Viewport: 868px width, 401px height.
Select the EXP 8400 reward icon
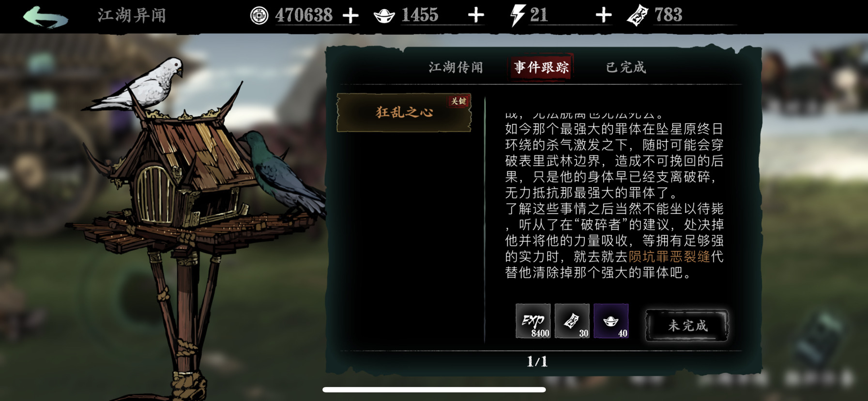(533, 321)
